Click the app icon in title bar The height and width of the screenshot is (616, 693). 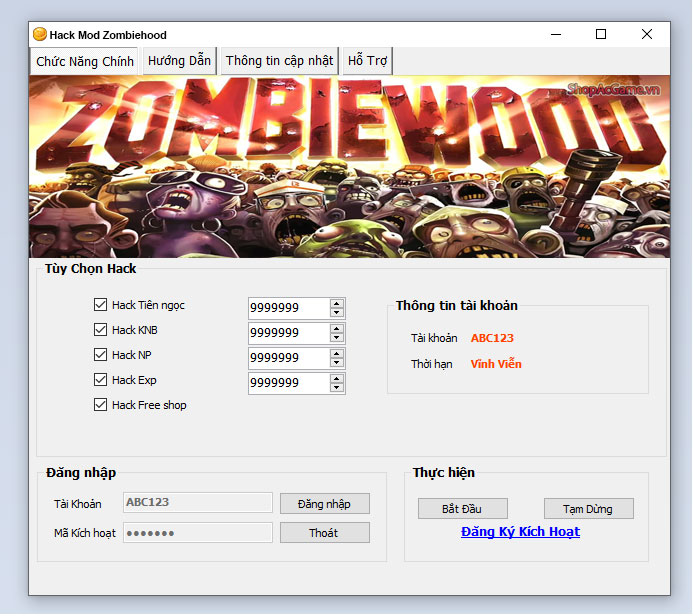click(x=40, y=35)
